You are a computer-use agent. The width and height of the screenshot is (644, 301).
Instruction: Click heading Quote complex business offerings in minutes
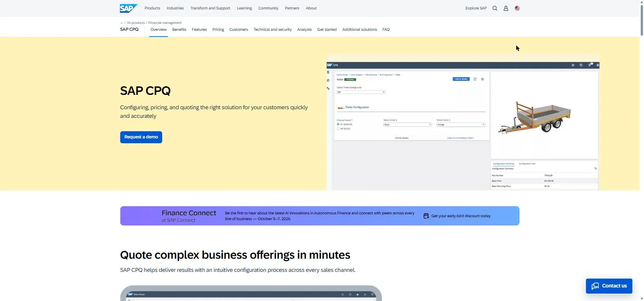point(235,255)
